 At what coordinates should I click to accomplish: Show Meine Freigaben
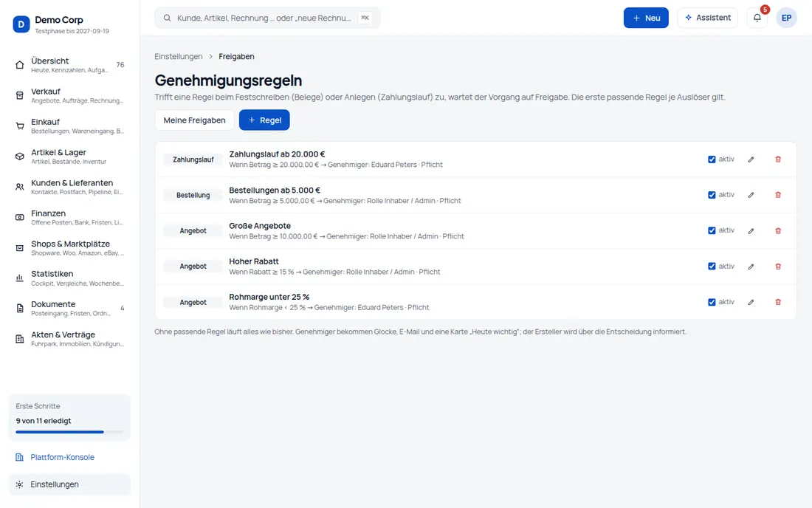click(194, 120)
